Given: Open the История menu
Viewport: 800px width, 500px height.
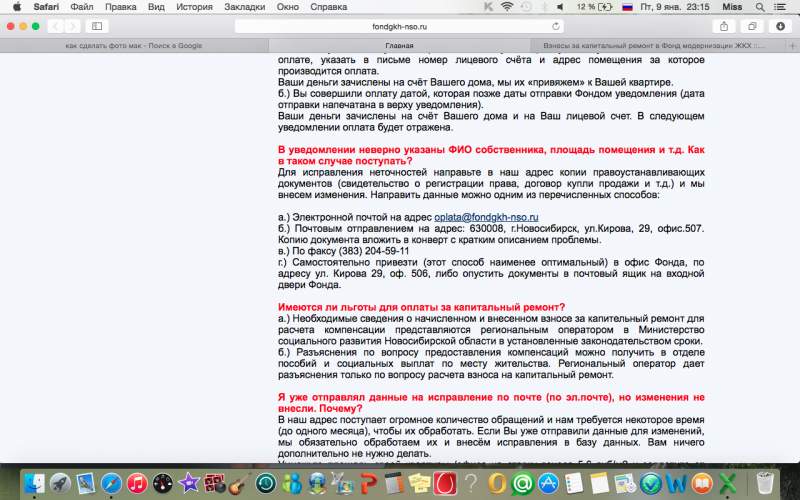Looking at the screenshot, I should pyautogui.click(x=194, y=7).
